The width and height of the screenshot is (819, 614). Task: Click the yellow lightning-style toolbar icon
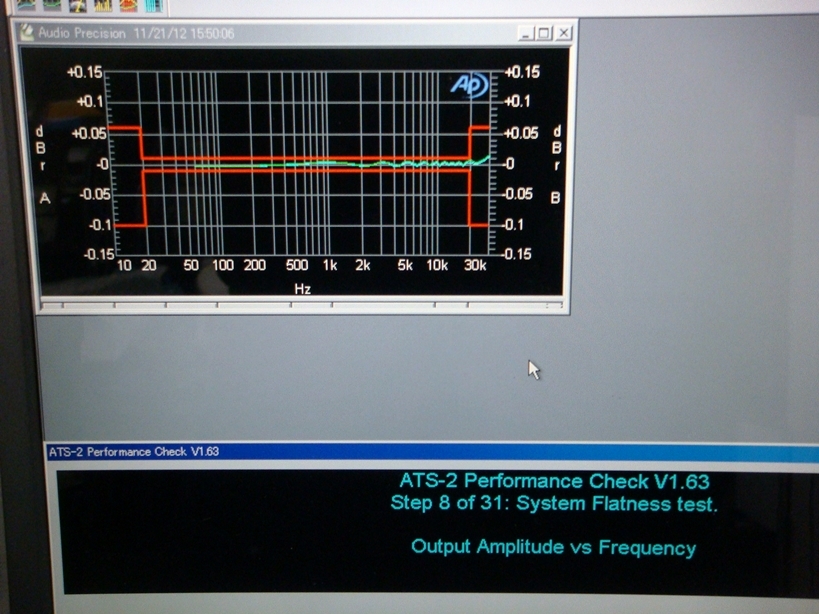tap(77, 6)
